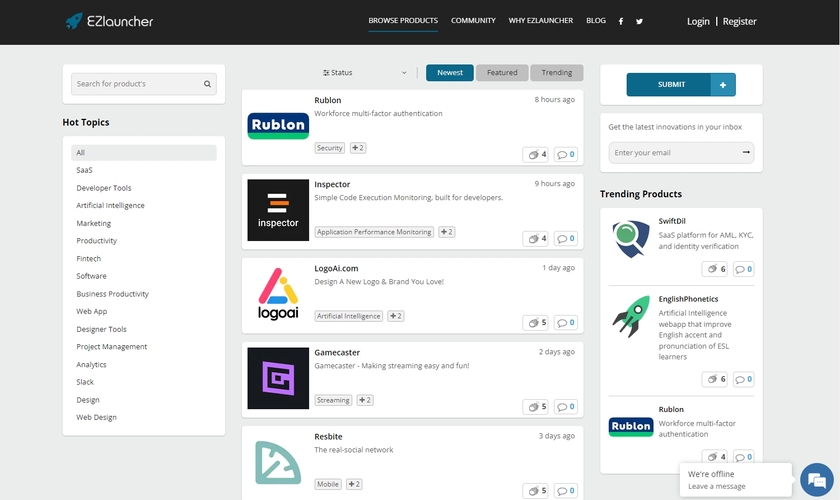
Task: Click the EnglishPhonetics rocket logo
Action: tap(631, 317)
